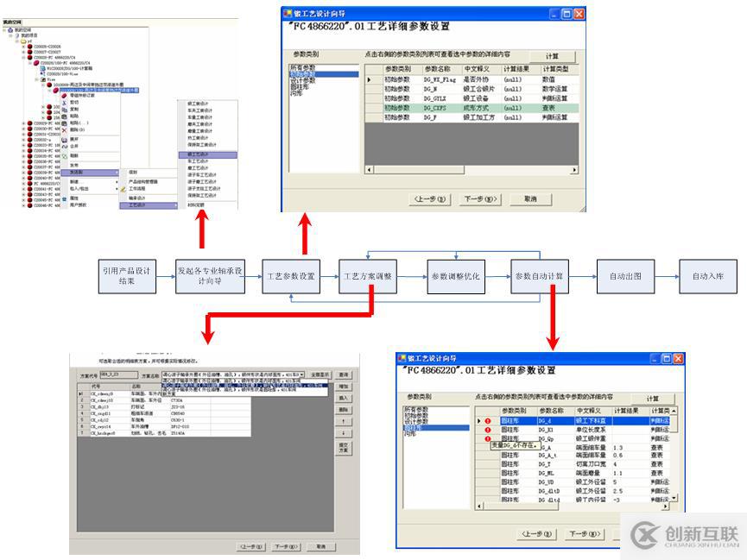Click 自动入库 flow box
Viewport: 747px width, 560px height.
coord(708,276)
